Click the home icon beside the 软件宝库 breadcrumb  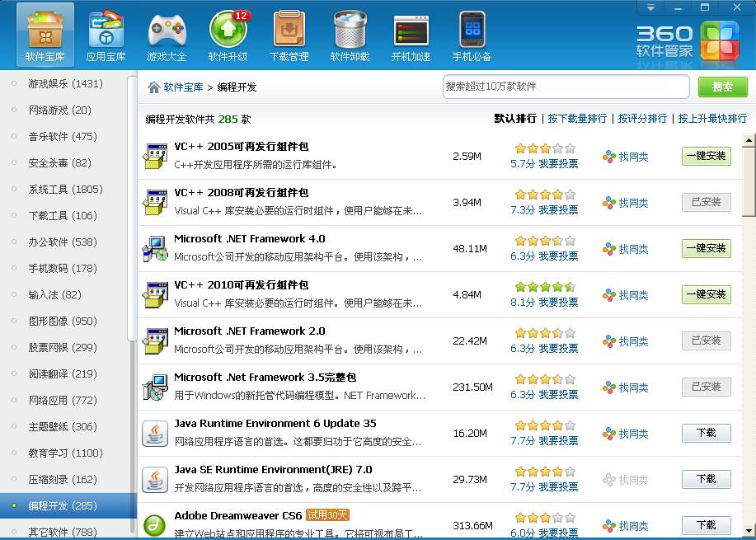click(154, 87)
